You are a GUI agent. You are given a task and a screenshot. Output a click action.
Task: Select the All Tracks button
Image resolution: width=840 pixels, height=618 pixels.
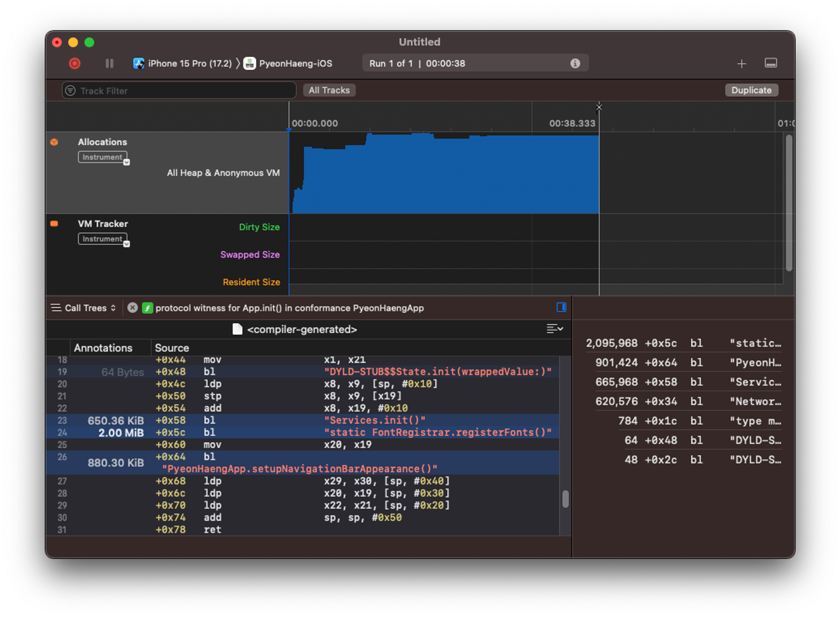click(329, 90)
